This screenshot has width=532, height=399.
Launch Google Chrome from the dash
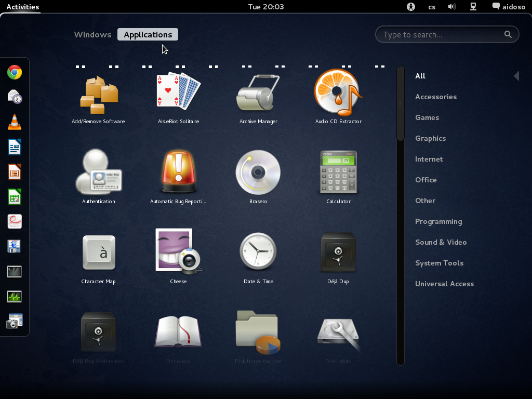[x=15, y=72]
